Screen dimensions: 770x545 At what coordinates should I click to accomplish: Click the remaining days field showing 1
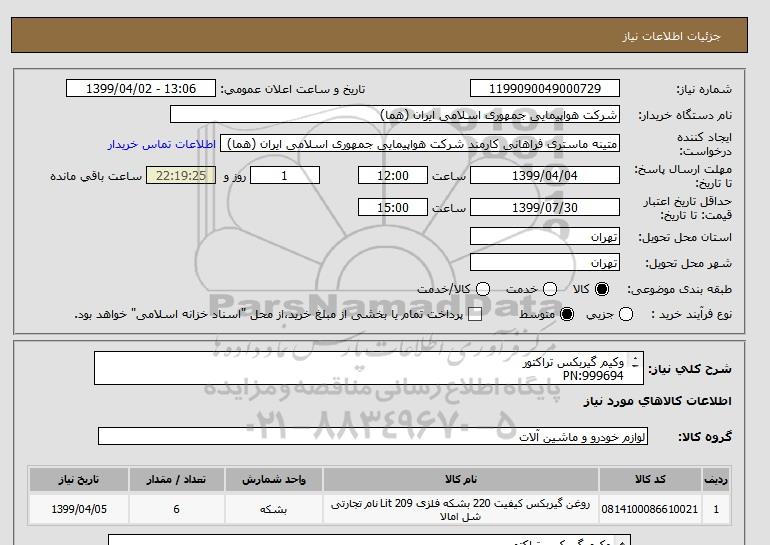click(285, 175)
